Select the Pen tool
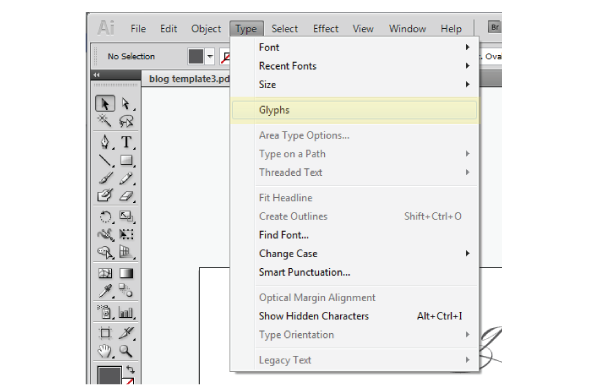Image resolution: width=610 pixels, height=387 pixels. pyautogui.click(x=105, y=142)
